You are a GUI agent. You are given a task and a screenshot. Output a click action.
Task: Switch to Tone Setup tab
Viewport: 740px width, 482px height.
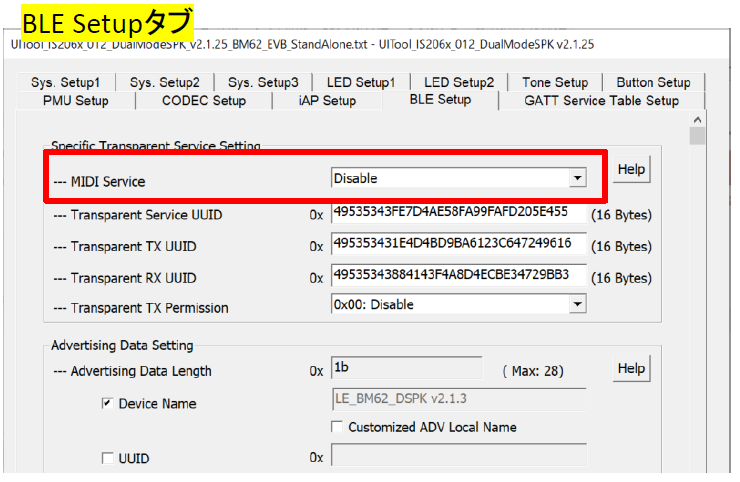coord(555,82)
